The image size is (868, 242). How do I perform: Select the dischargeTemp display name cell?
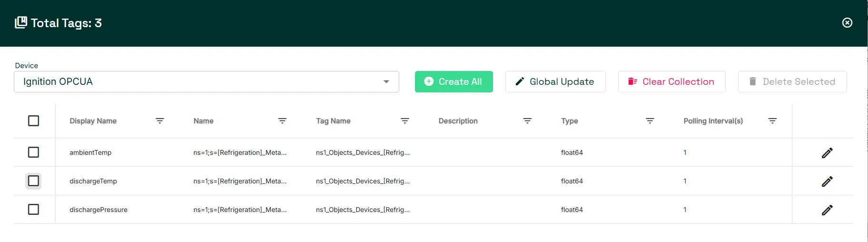click(93, 181)
